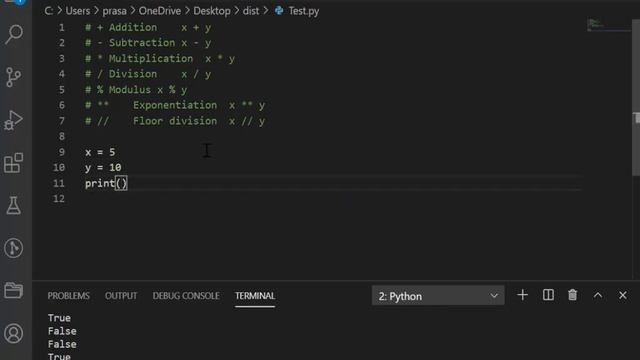The height and width of the screenshot is (360, 640).
Task: Open the Run and Debug view
Action: pyautogui.click(x=13, y=120)
